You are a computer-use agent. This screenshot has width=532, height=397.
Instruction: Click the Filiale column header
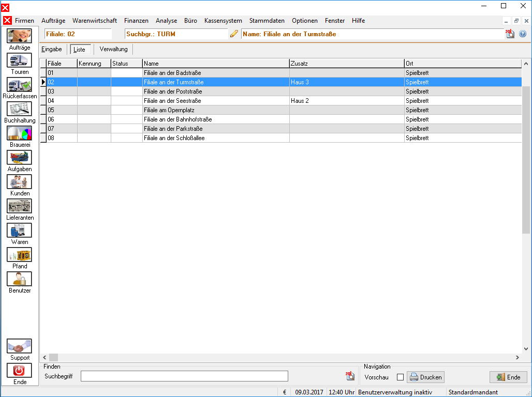(x=62, y=64)
